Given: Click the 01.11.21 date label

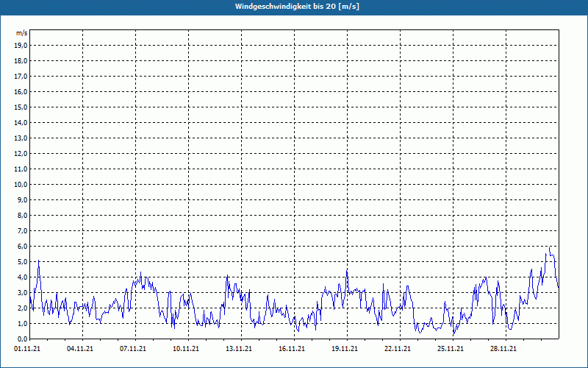Looking at the screenshot, I should 27,349.
